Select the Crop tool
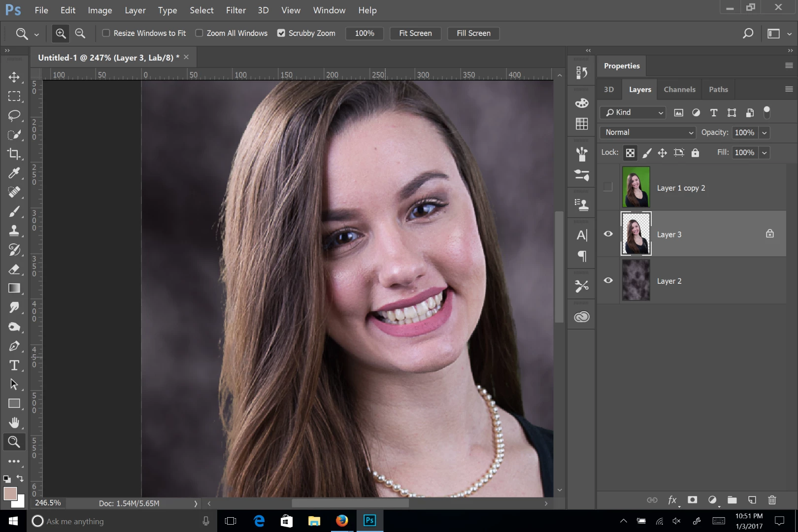 [x=14, y=154]
